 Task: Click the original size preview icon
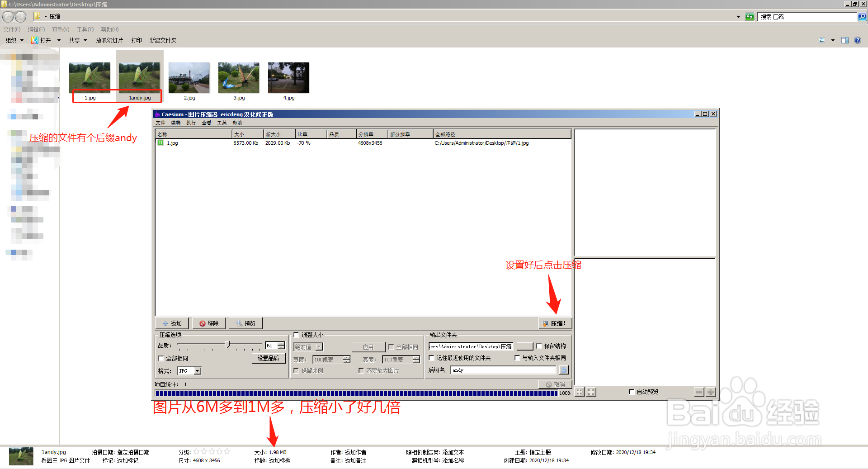[591, 392]
